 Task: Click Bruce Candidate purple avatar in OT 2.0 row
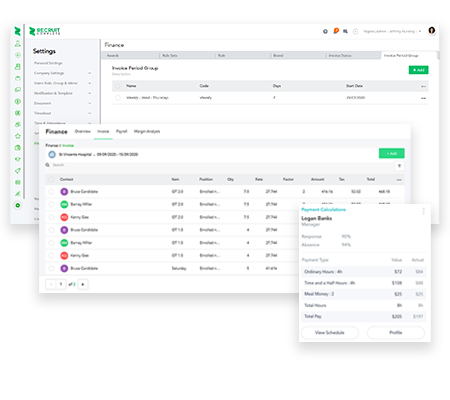pos(64,192)
